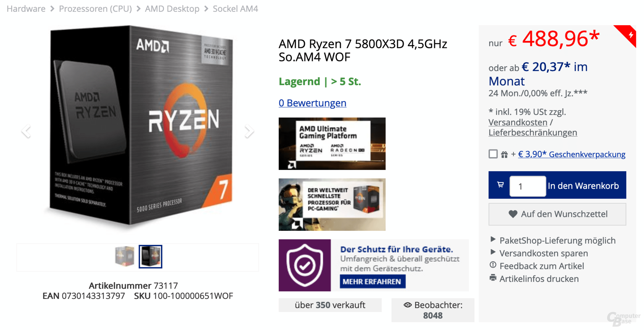Click the gift icon beside Geschenkverpackung
This screenshot has width=644, height=330.
504,154
